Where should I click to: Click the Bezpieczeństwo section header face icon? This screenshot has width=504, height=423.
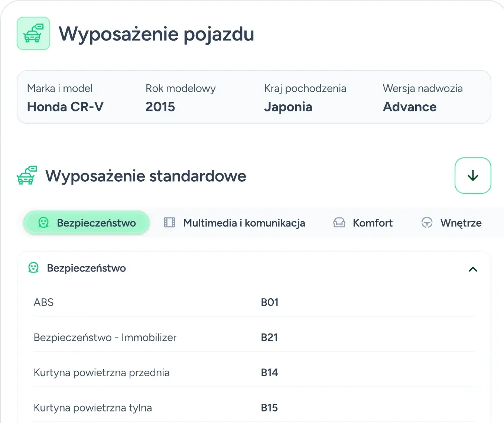click(x=33, y=268)
